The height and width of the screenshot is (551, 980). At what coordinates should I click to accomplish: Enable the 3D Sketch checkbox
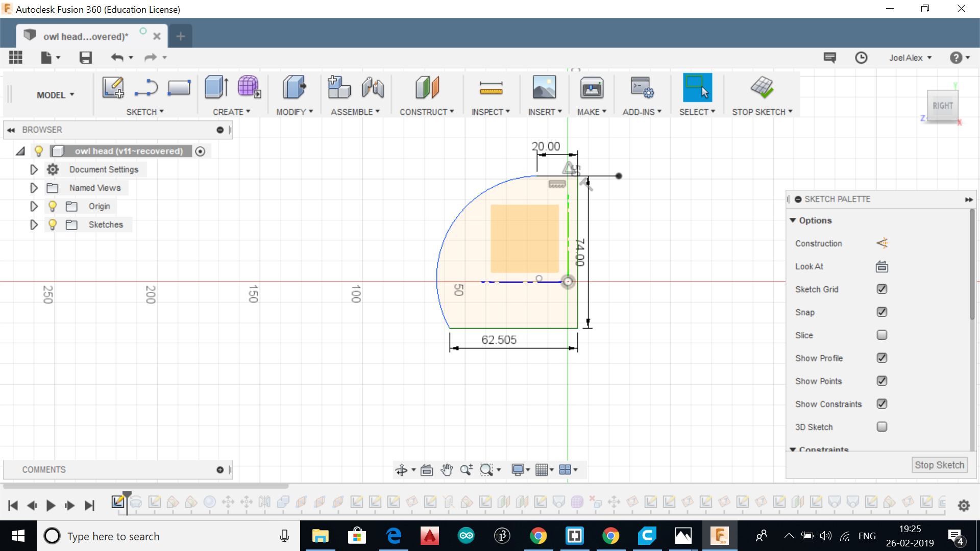[x=881, y=427]
